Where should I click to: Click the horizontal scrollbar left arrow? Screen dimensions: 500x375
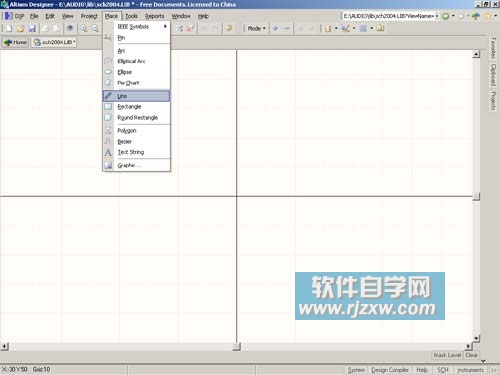coord(4,346)
